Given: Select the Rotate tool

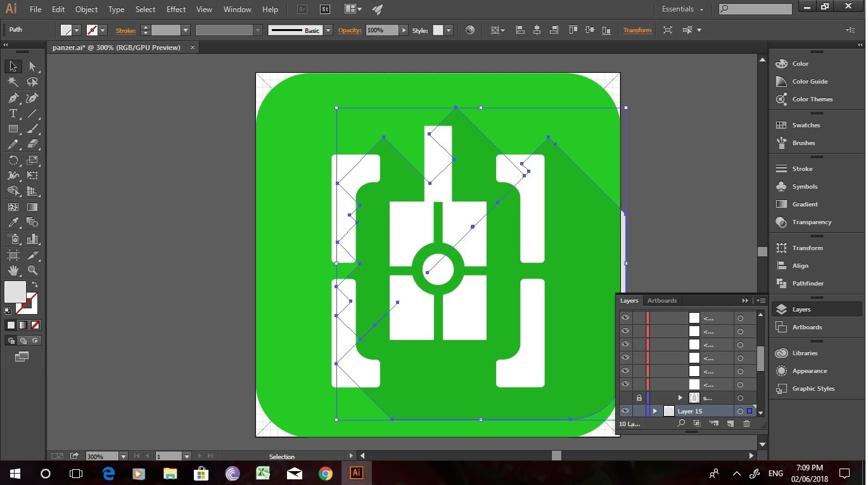Looking at the screenshot, I should click(x=13, y=160).
